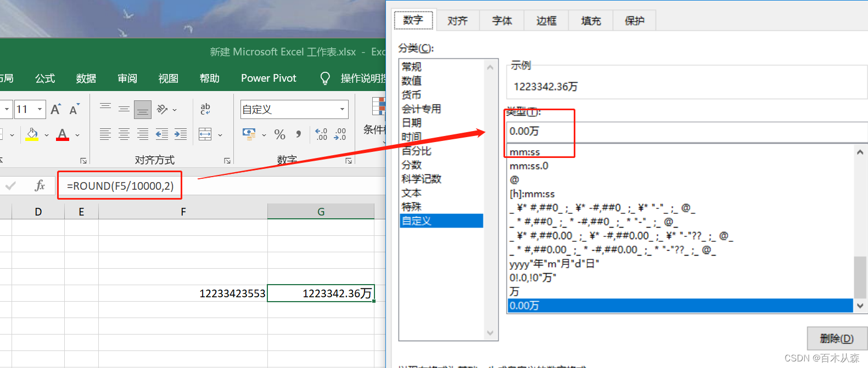
Task: Open the Power Pivot ribbon tab
Action: [268, 78]
